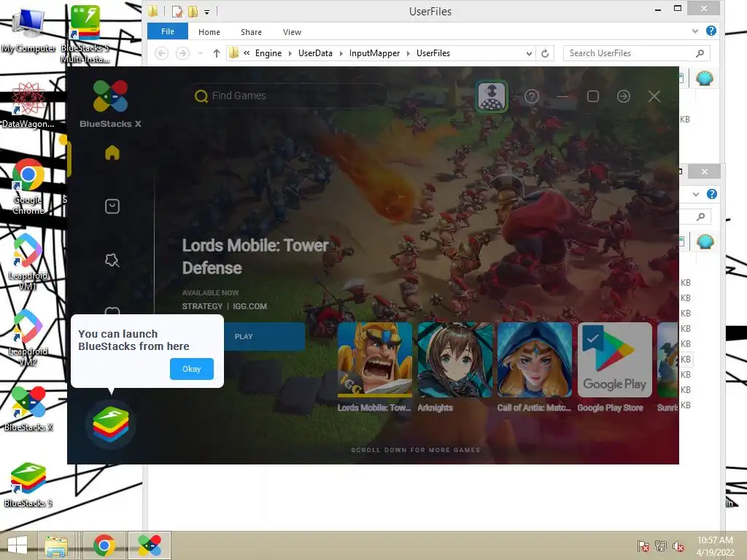Open BlueStacks 5 Multi-Instance desktop shortcut
Screen dimensions: 747x560
point(85,34)
